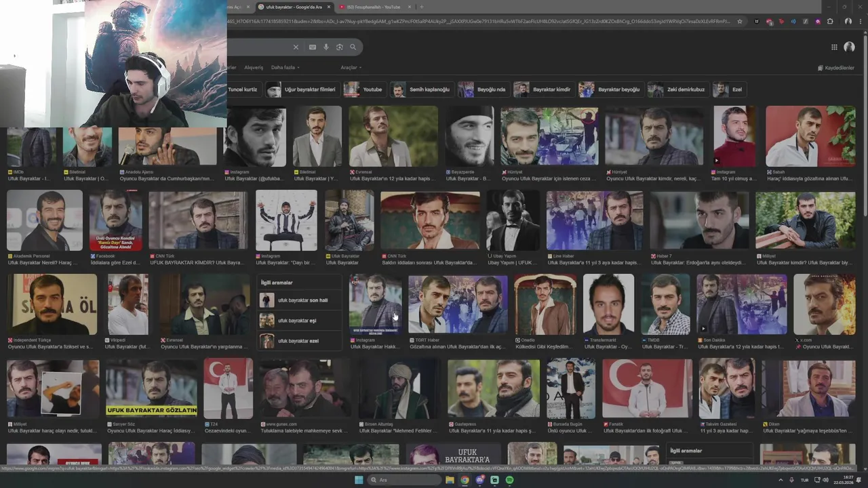
Task: Open the Gazetepress image result
Action: pyautogui.click(x=494, y=389)
